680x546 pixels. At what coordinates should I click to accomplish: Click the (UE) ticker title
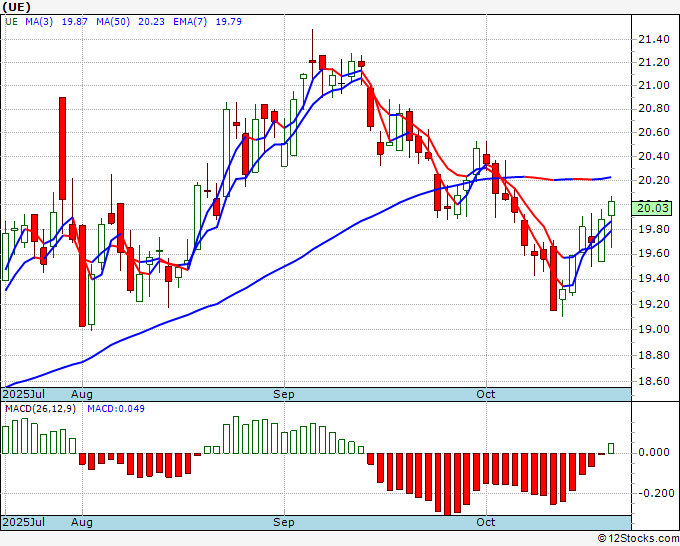[16, 7]
